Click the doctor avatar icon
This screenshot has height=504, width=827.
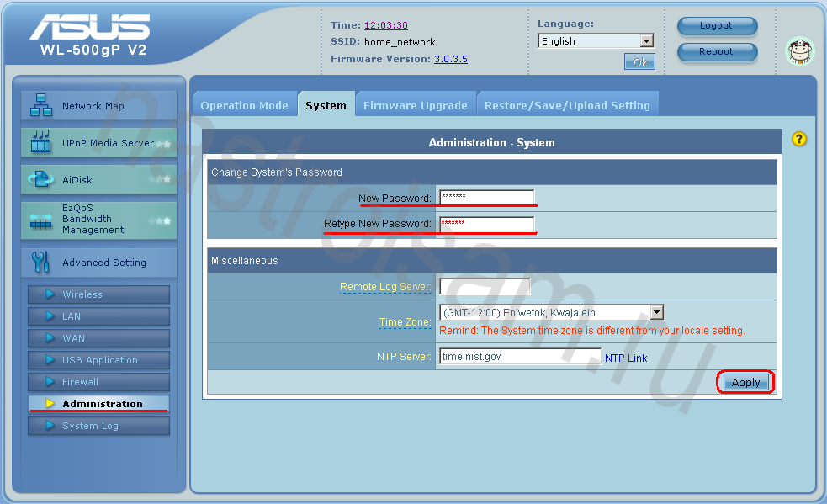click(x=799, y=51)
